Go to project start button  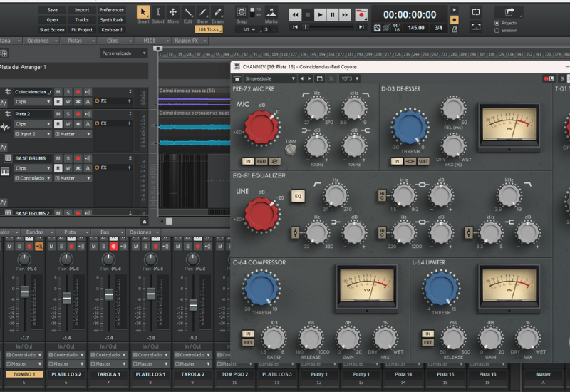click(295, 26)
